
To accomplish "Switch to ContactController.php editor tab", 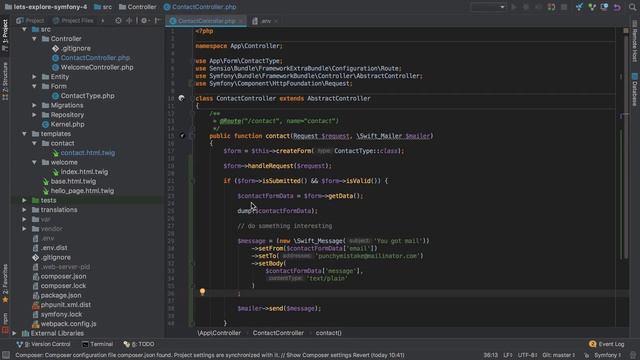I will pos(206,21).
